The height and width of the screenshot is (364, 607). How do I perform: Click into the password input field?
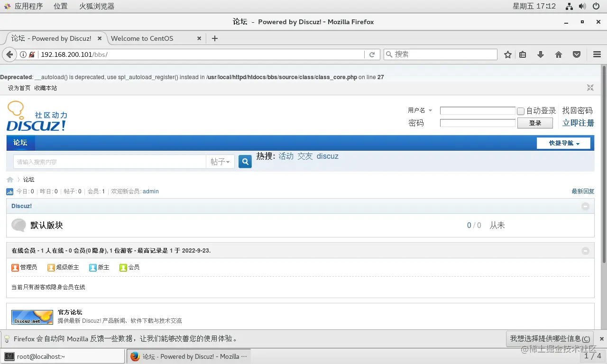point(478,123)
